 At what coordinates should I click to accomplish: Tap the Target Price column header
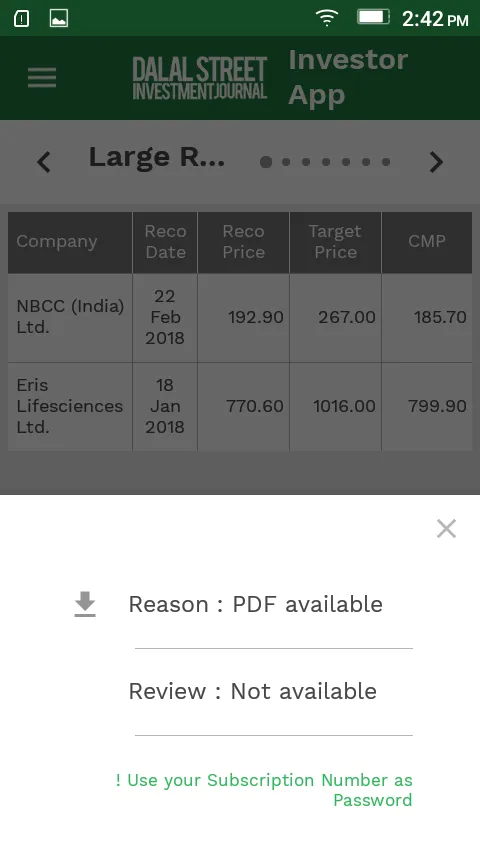336,242
